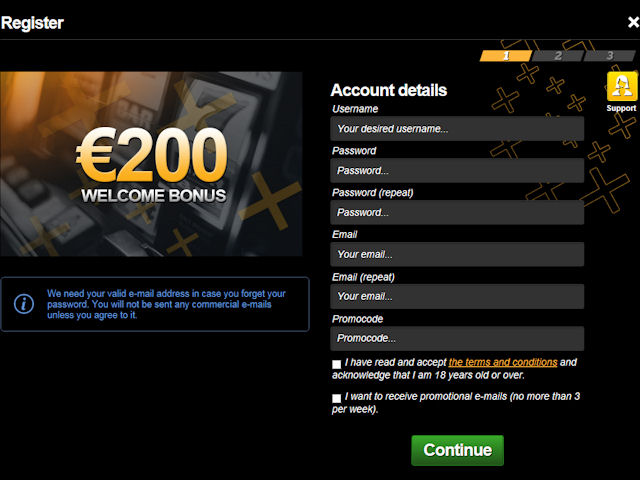Focus the Password (repeat) field

(x=457, y=212)
